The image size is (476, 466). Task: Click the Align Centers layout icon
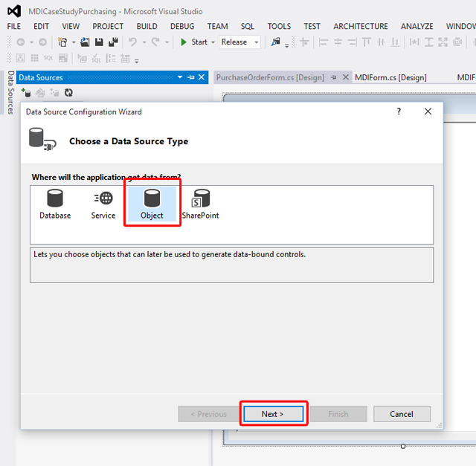pyautogui.click(x=338, y=42)
